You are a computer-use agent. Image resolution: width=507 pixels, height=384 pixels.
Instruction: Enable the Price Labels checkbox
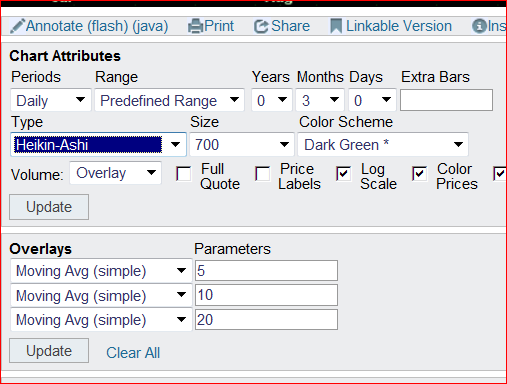pos(263,174)
